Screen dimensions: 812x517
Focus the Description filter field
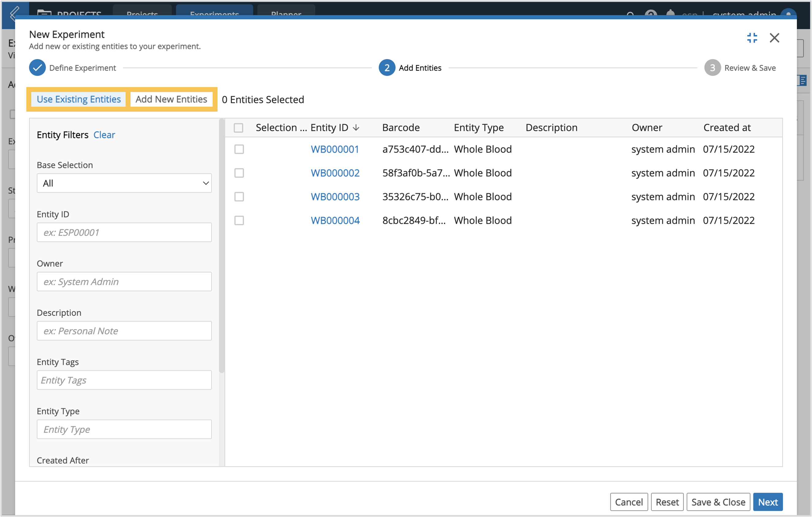(x=124, y=331)
